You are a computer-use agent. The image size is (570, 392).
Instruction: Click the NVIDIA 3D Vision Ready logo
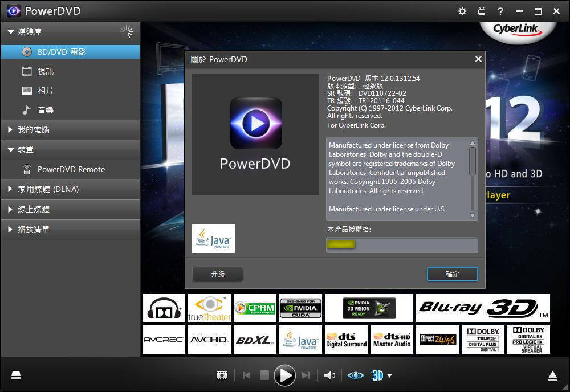[369, 308]
